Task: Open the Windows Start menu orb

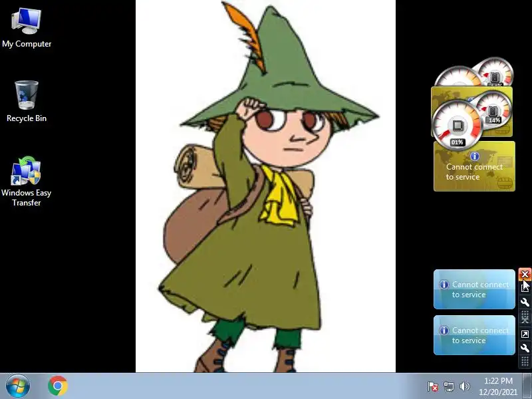Action: 17,386
